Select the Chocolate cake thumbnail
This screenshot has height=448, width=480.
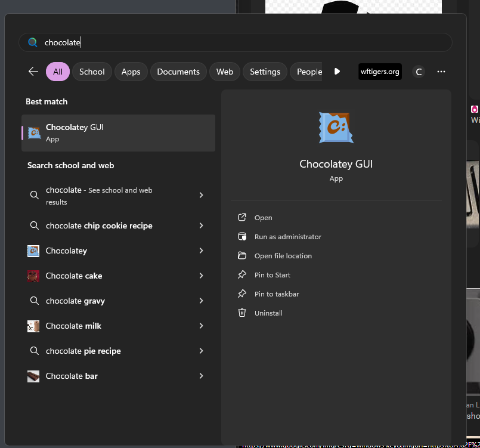33,276
